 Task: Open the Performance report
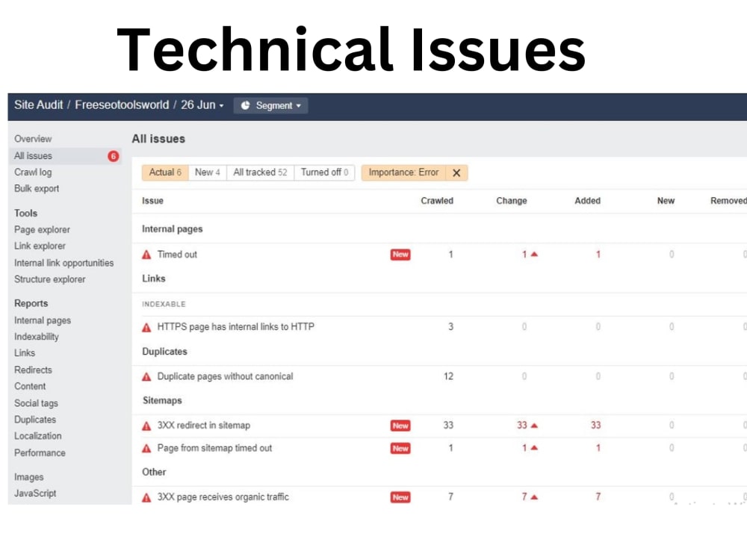[x=40, y=453]
